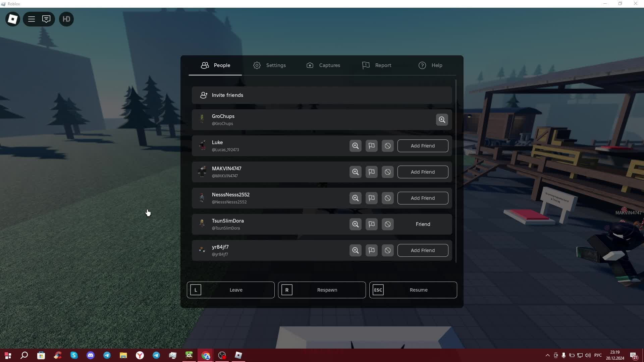Screen dimensions: 644x362
Task: Inspect TsunSlimDora's avatar with magnifier icon
Action: [355, 224]
